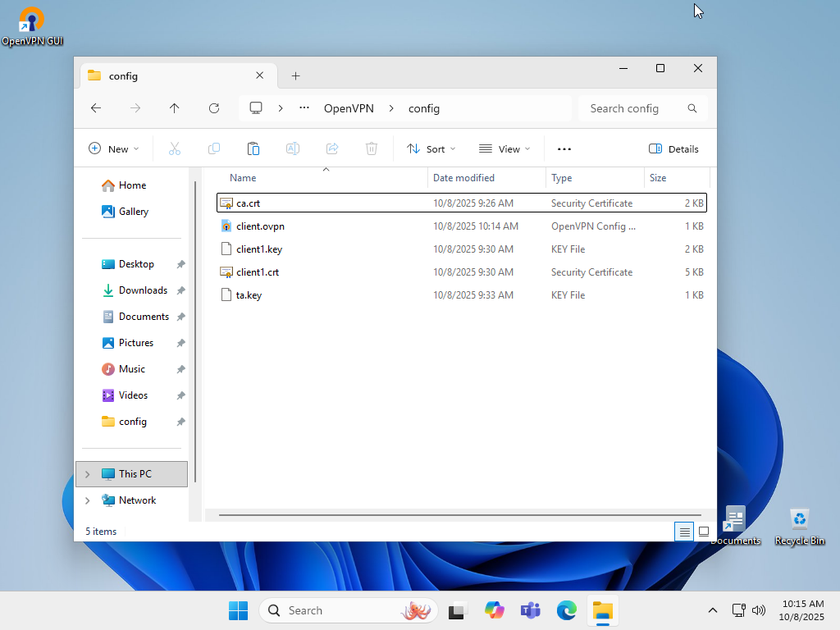840x630 pixels.
Task: Click the Search config input field
Action: 632,108
